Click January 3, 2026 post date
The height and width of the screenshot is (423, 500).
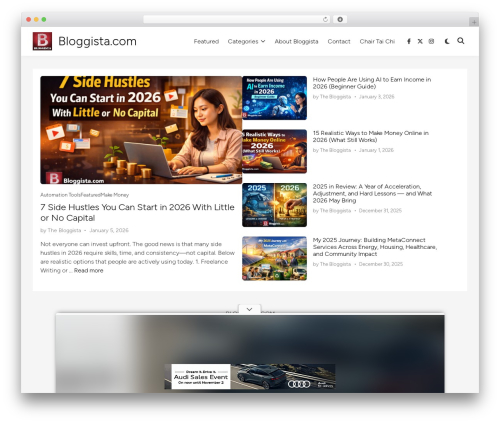pos(376,97)
